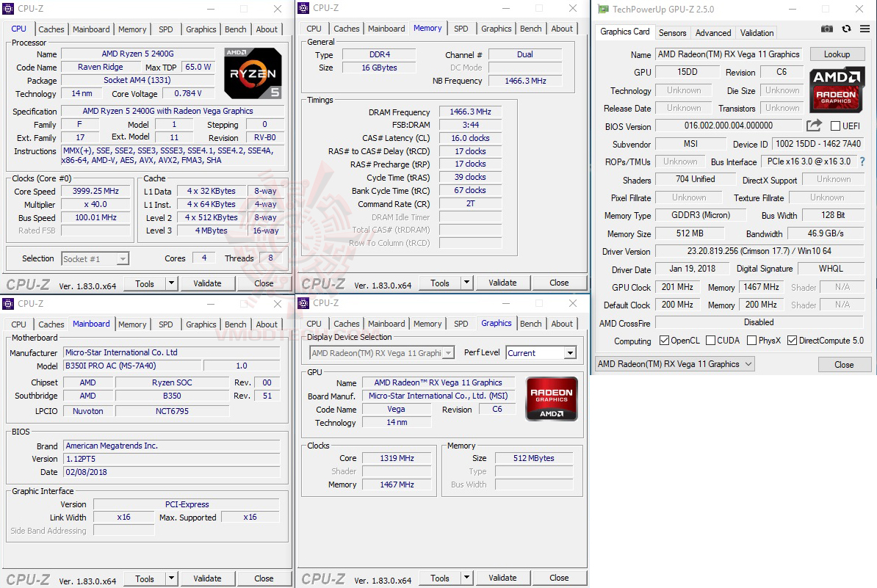Viewport: 877px width, 588px height.
Task: Open Bench tab in Mainboard window
Action: (x=236, y=324)
